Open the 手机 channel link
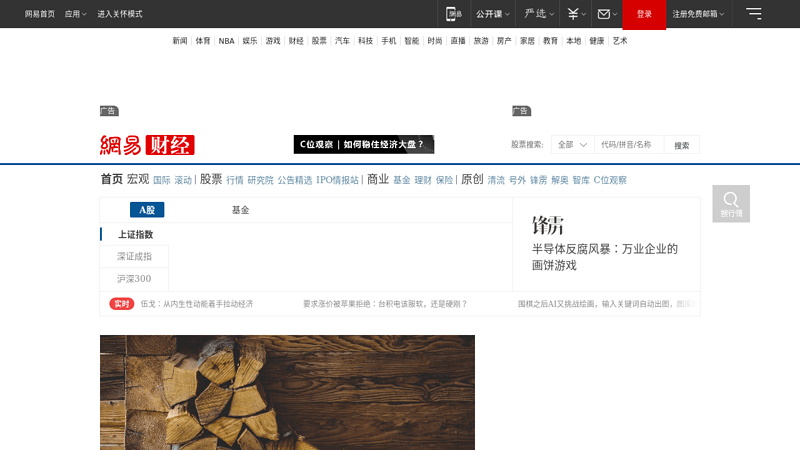This screenshot has width=800, height=450. tap(388, 41)
